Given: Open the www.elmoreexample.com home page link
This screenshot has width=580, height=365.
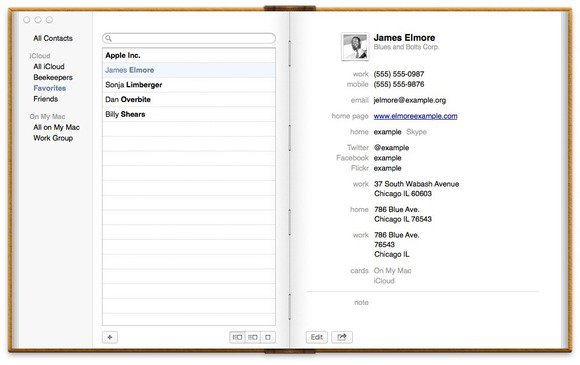Looking at the screenshot, I should point(415,116).
